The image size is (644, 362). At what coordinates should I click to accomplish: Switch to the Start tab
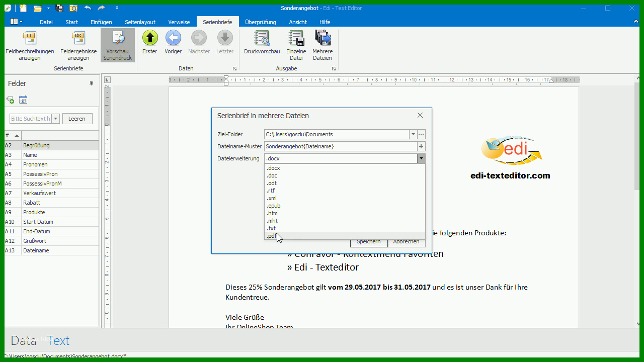[x=72, y=22]
